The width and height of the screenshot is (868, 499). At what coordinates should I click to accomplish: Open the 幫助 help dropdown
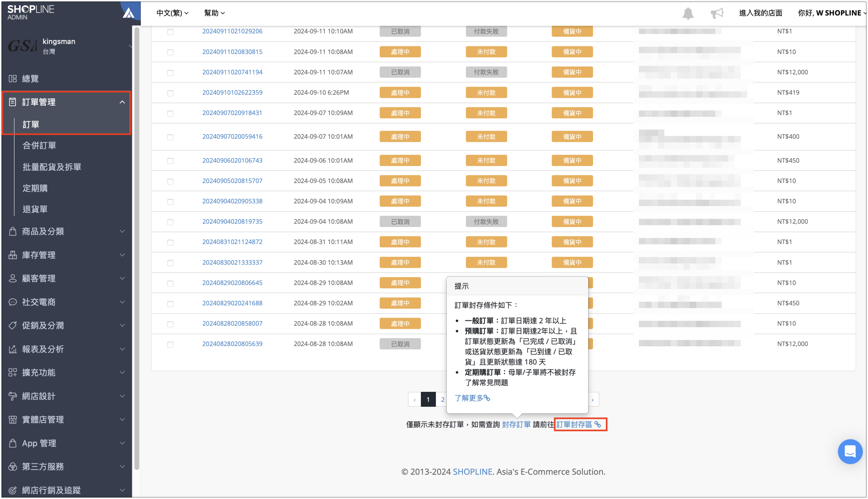point(215,13)
